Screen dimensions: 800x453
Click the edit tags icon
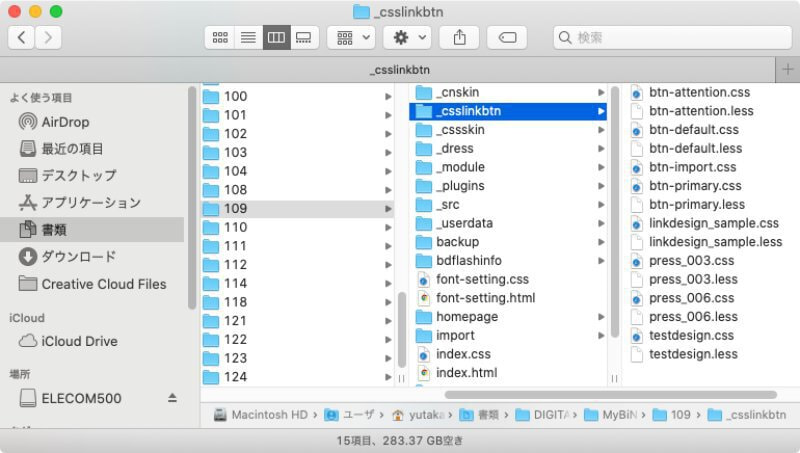(x=507, y=37)
